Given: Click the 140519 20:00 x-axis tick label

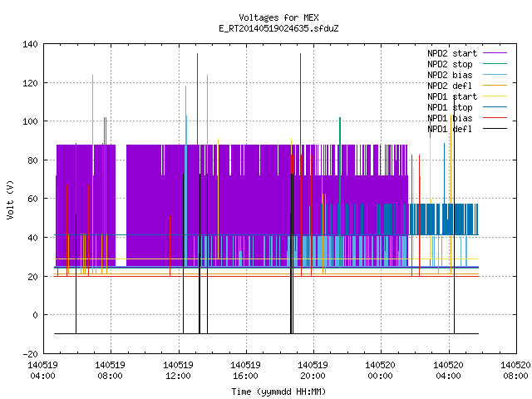Looking at the screenshot, I should tap(313, 371).
